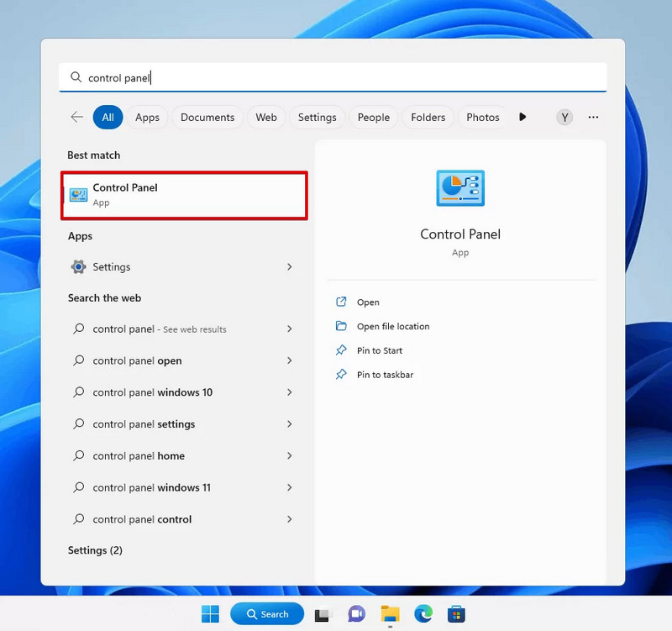The image size is (672, 631).
Task: Open Task View from the taskbar
Action: pyautogui.click(x=323, y=614)
